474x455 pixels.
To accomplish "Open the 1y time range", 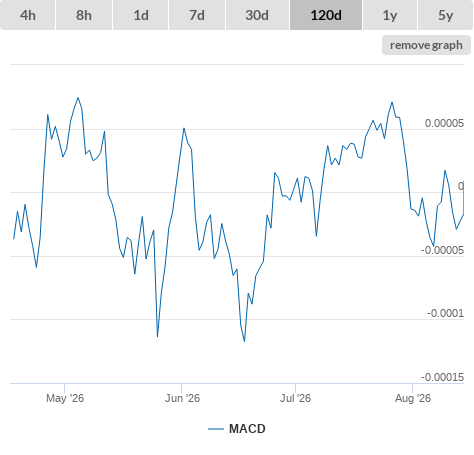I will pyautogui.click(x=390, y=15).
